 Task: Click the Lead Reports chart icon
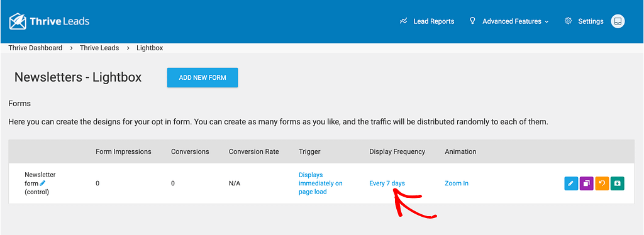click(x=403, y=21)
